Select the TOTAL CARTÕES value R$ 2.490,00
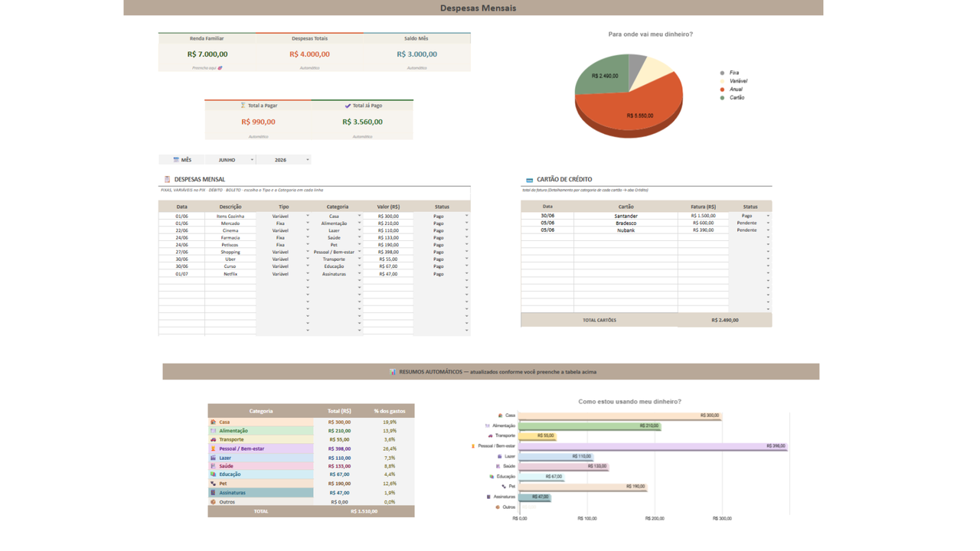980x551 pixels. (724, 320)
